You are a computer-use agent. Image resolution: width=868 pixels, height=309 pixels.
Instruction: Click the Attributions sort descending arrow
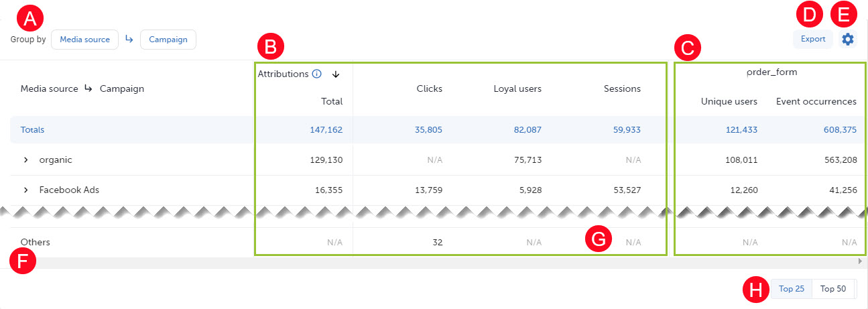336,74
